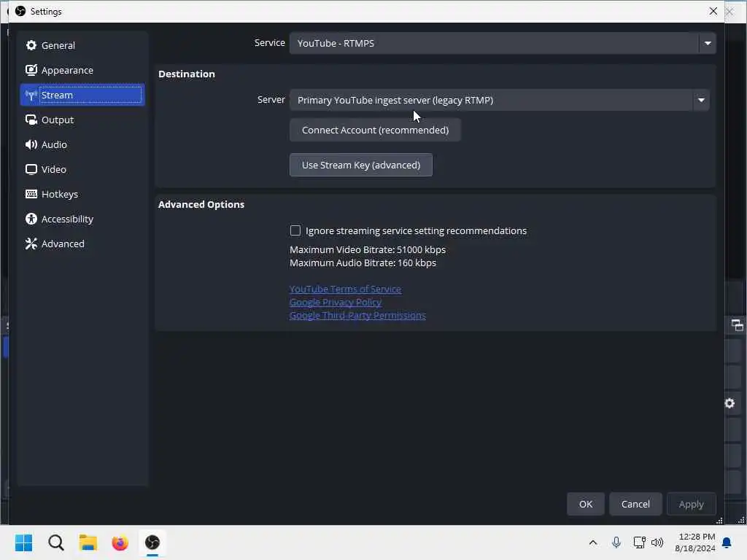Expand the Service dropdown arrow
This screenshot has height=560, width=747.
tap(708, 43)
